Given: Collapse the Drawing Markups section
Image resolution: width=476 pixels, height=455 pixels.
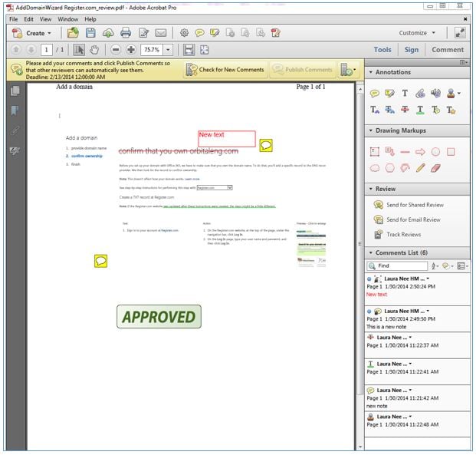Looking at the screenshot, I should coord(371,130).
